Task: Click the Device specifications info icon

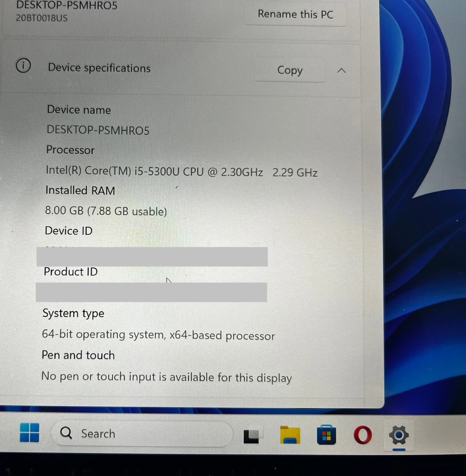Action: 23,65
